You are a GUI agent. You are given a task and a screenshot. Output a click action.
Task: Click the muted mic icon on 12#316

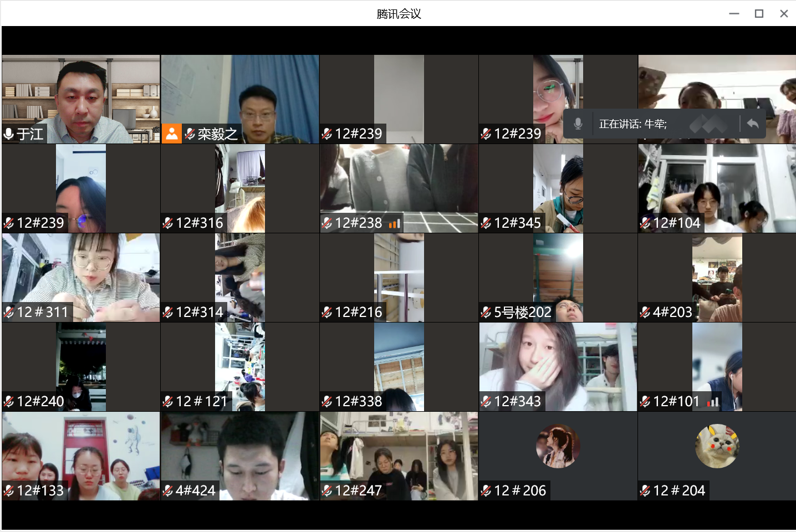coord(168,223)
